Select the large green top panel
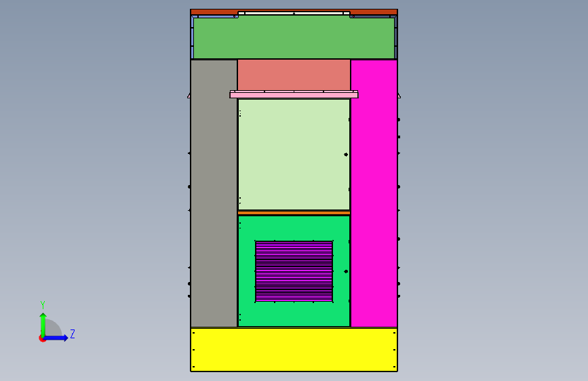This screenshot has width=588, height=381. click(x=294, y=38)
